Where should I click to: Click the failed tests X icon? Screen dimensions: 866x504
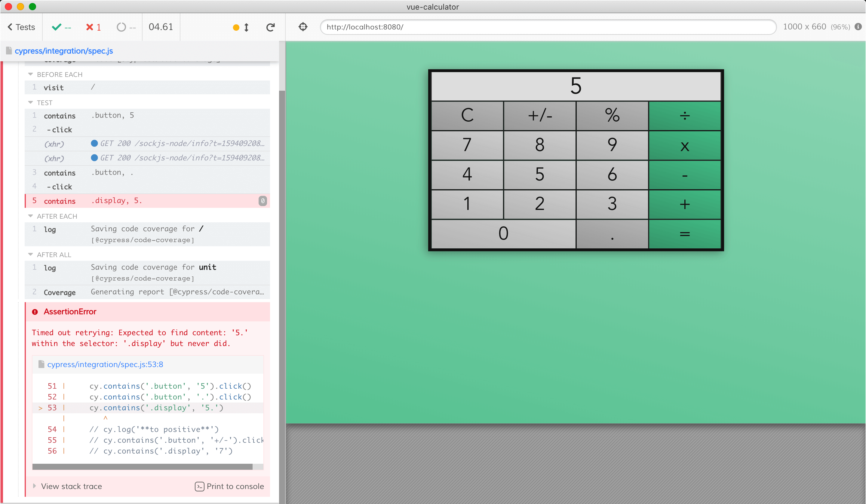pyautogui.click(x=90, y=27)
